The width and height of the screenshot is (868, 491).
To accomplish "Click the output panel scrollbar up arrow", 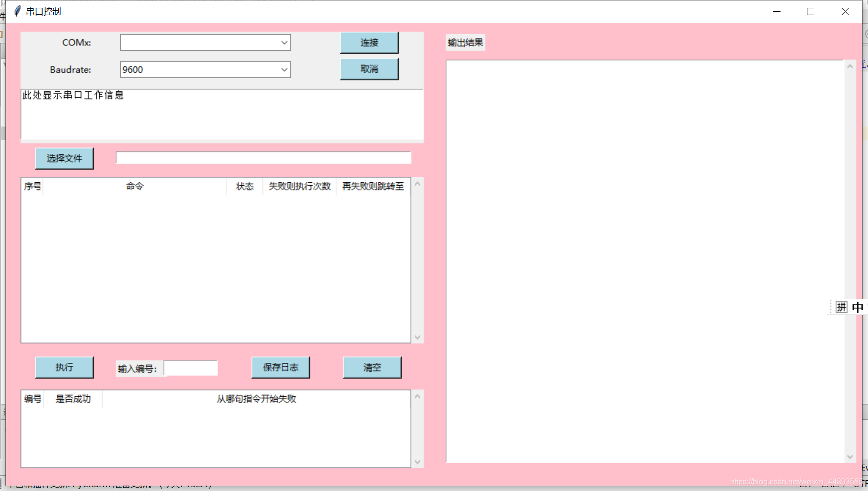I will tap(849, 66).
